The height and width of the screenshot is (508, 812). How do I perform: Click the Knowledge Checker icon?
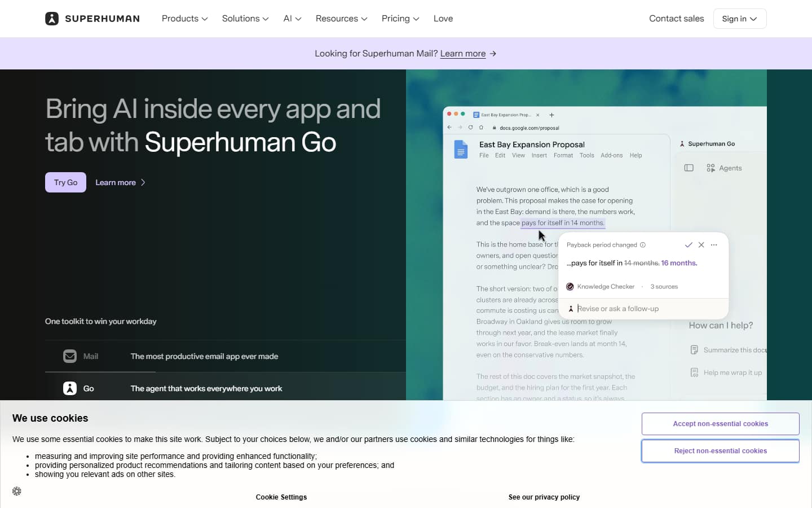570,287
